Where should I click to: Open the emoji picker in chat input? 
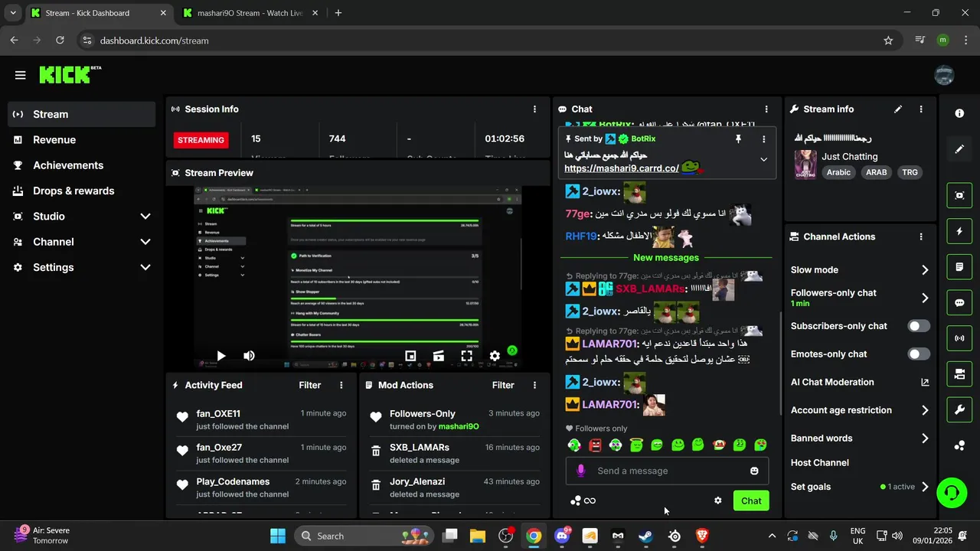(754, 471)
